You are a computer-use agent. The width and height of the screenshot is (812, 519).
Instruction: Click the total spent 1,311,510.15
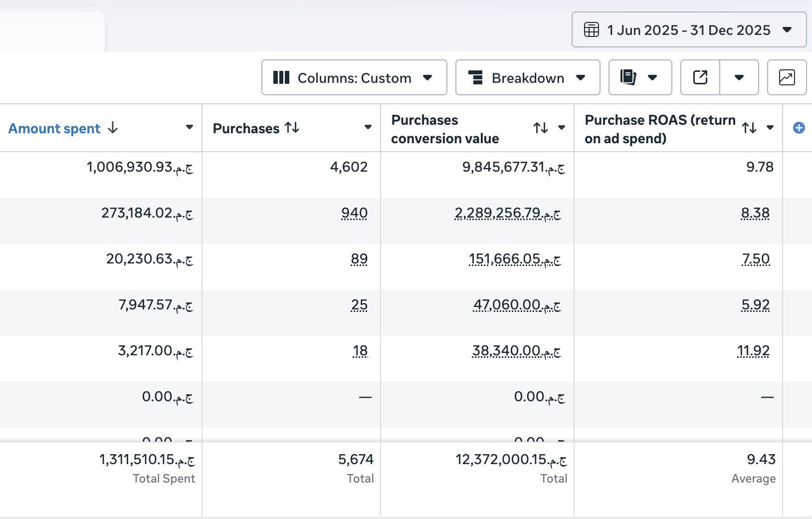[147, 460]
